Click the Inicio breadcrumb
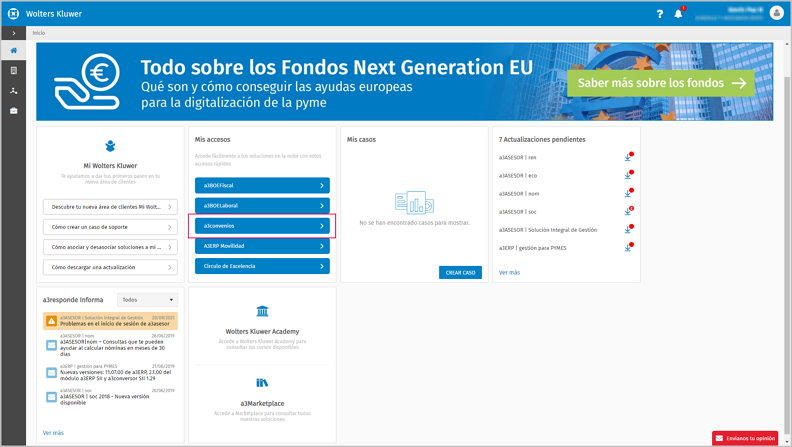This screenshot has height=447, width=792. click(x=39, y=33)
